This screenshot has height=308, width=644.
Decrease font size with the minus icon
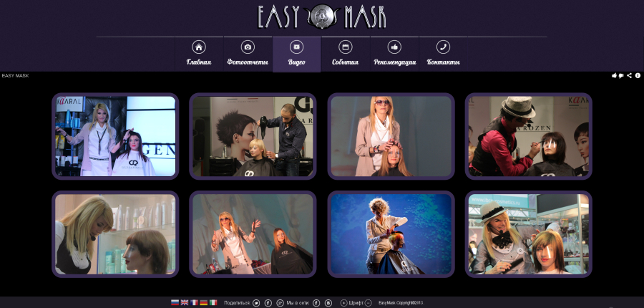(x=369, y=303)
